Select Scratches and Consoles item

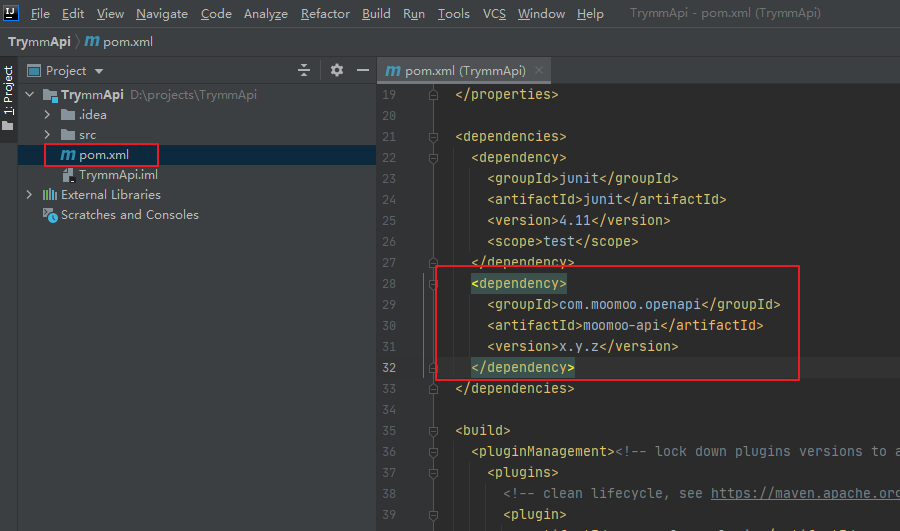[x=129, y=215]
